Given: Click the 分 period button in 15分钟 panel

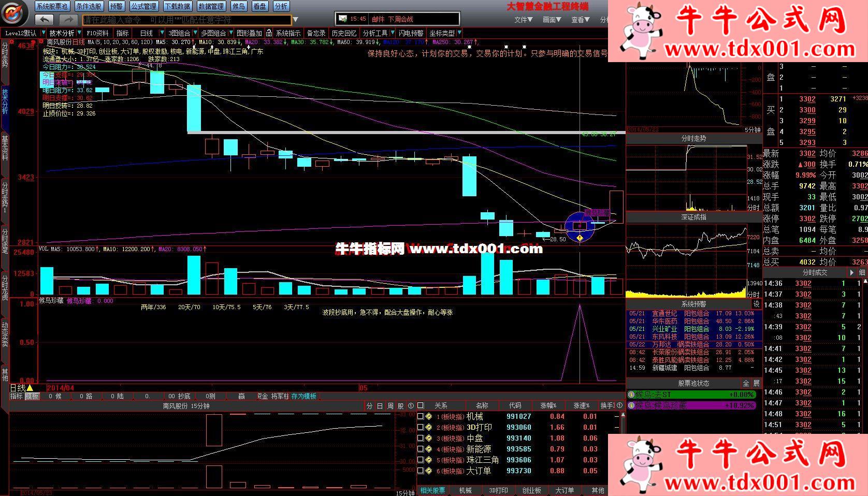Looking at the screenshot, I should (369, 406).
